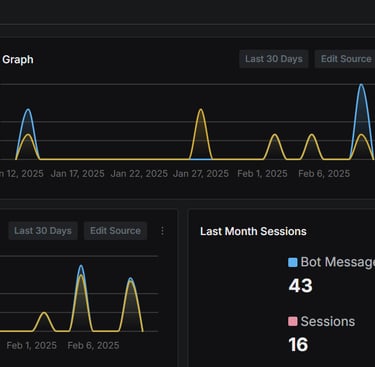Click the Bot Messages legend label
Viewport: 375px width, 367px height.
(x=338, y=262)
